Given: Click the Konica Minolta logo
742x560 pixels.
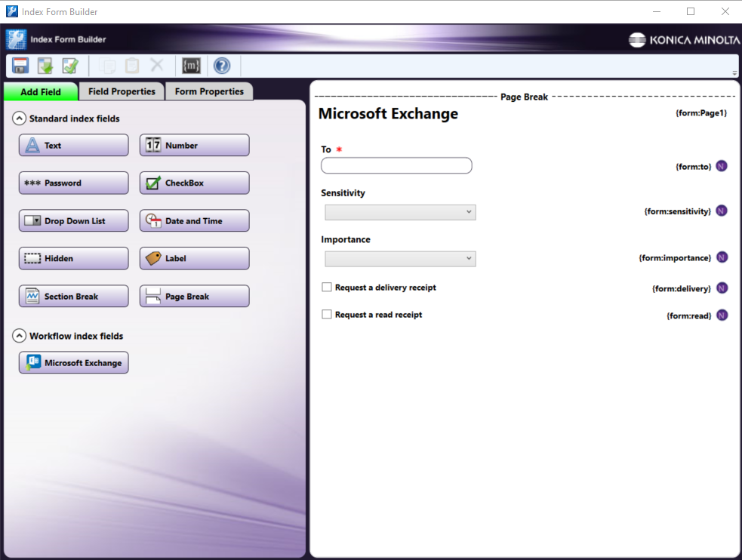Looking at the screenshot, I should point(684,40).
